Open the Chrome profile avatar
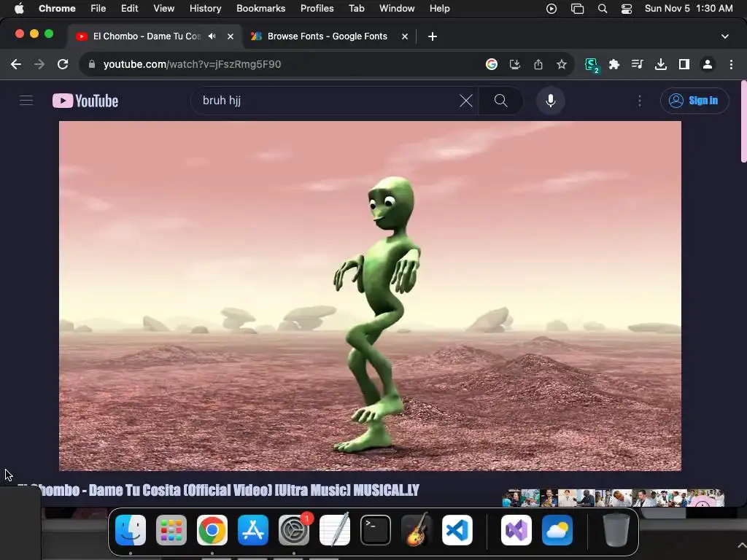The height and width of the screenshot is (560, 747). tap(708, 64)
